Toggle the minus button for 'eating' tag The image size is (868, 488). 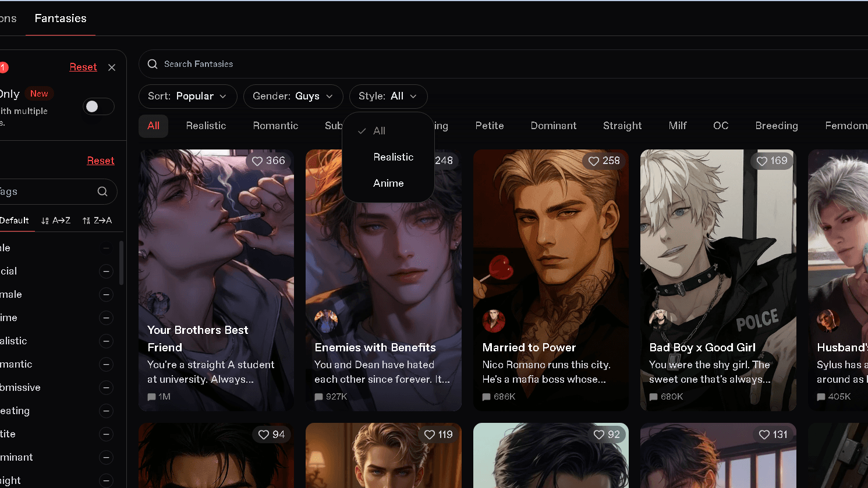pos(106,411)
